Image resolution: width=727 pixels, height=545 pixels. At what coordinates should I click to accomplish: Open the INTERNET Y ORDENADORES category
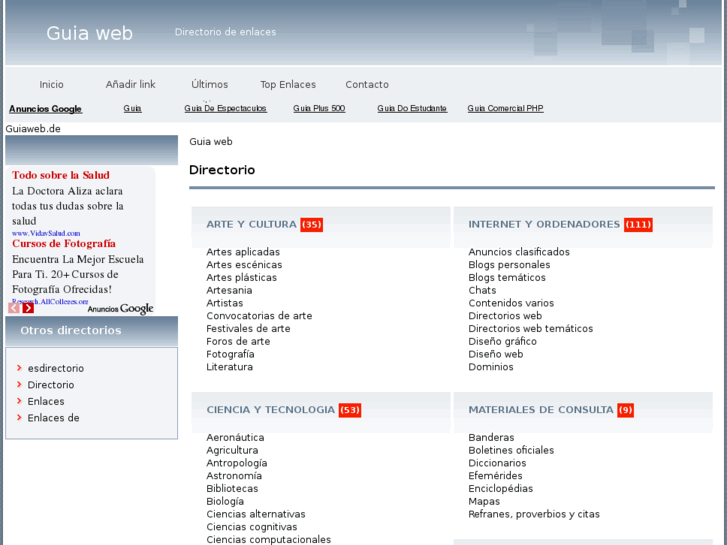tap(544, 224)
